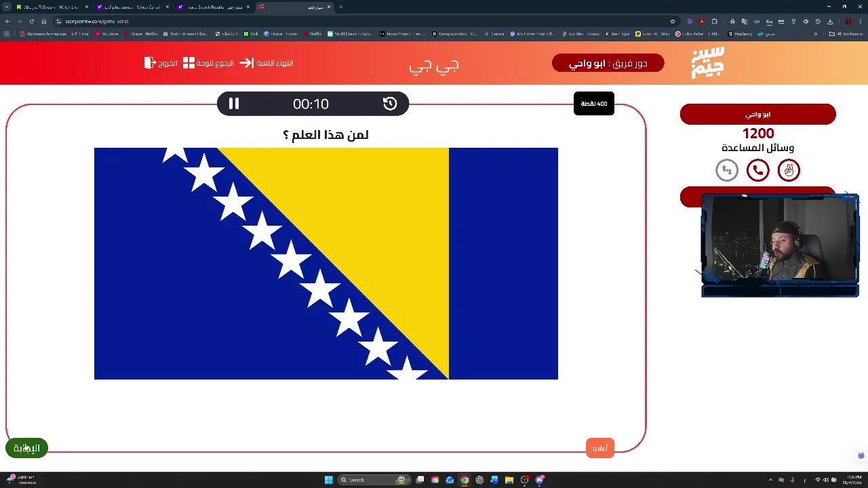Open the ChatGPT bookmark
The image size is (868, 488).
tap(226, 33)
